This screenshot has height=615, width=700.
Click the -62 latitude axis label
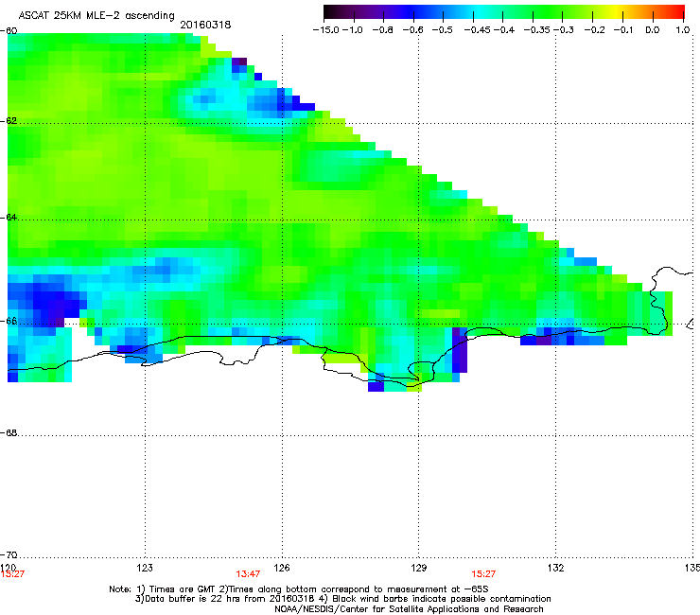[x=9, y=120]
